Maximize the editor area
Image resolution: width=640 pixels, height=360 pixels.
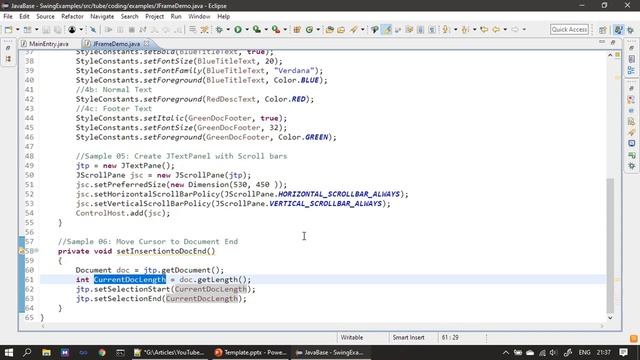(613, 42)
